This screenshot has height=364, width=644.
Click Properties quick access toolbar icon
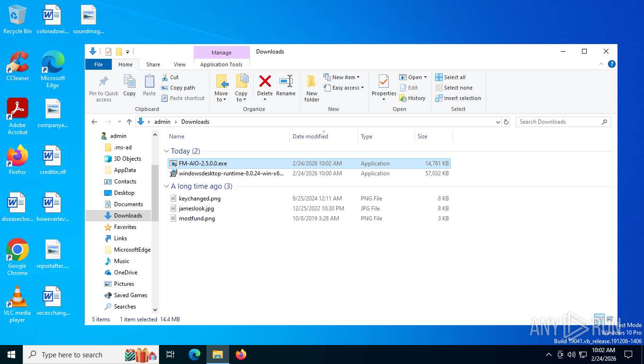tap(108, 52)
